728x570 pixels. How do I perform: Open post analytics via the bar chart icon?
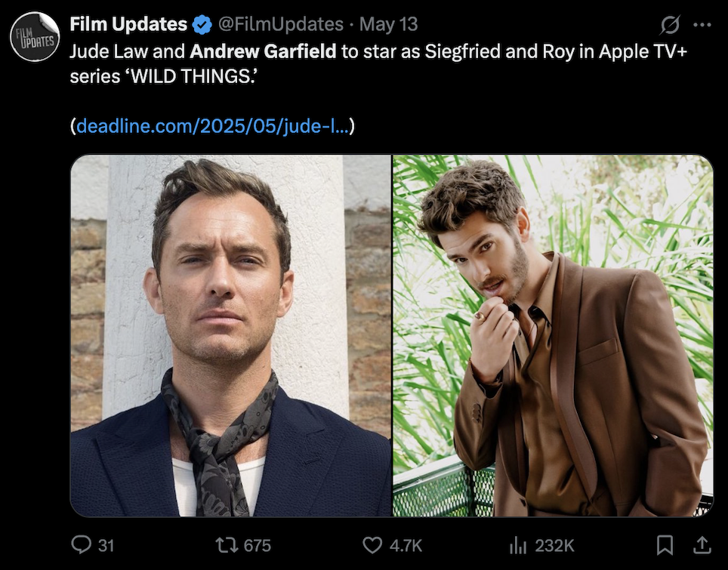(x=517, y=544)
